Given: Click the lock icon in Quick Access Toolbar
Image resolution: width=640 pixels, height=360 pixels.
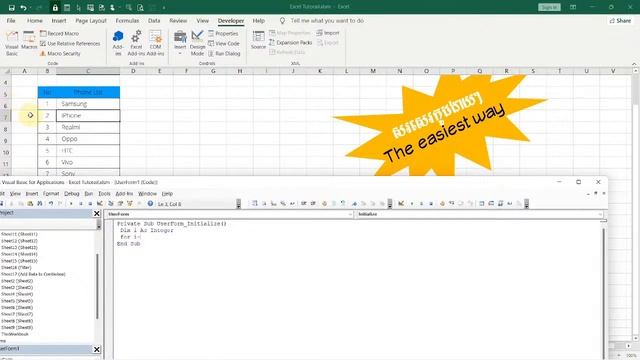Looking at the screenshot, I should (x=55, y=7).
